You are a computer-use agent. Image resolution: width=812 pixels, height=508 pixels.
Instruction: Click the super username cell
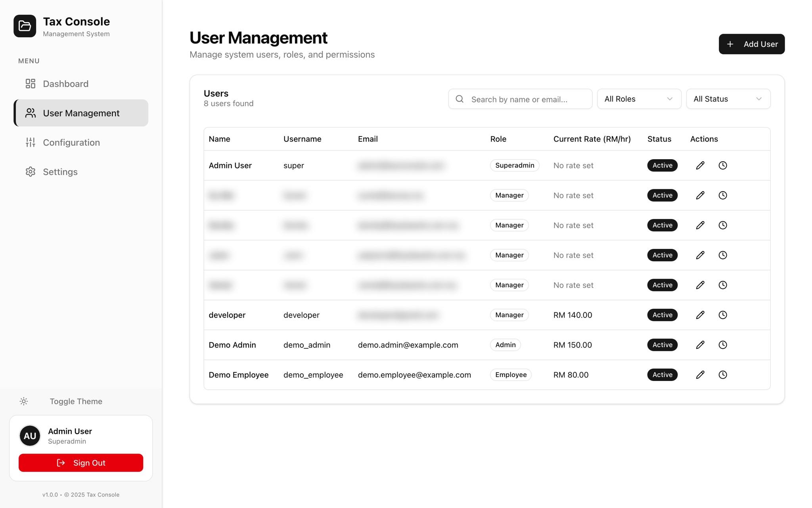[x=294, y=165]
